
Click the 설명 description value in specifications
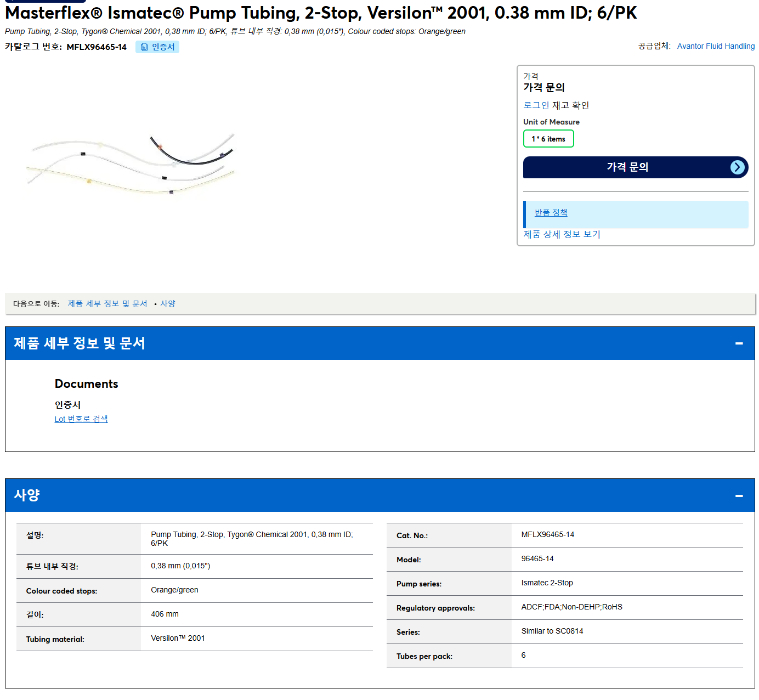point(252,539)
